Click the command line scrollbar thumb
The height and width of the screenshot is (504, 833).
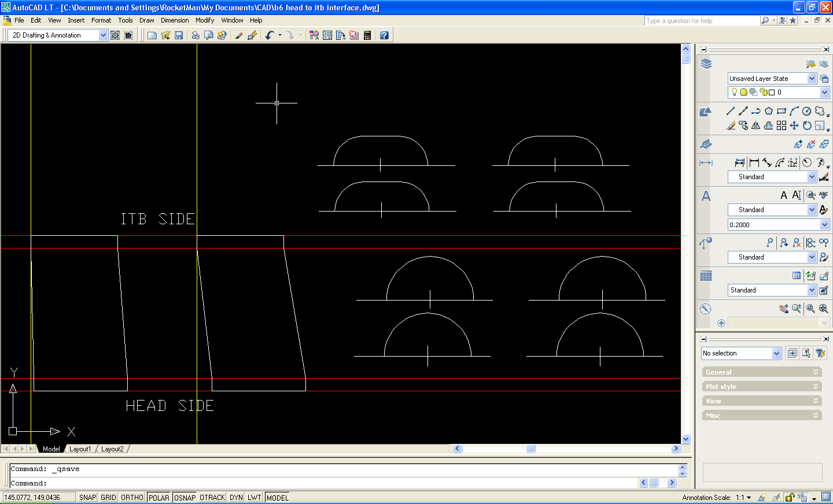click(654, 483)
